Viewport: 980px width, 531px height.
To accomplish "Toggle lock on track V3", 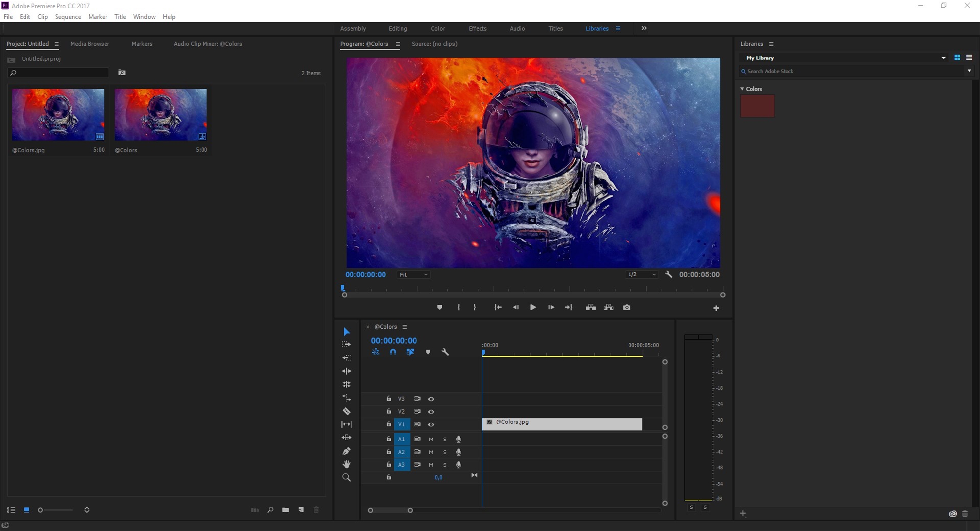I will pos(388,399).
